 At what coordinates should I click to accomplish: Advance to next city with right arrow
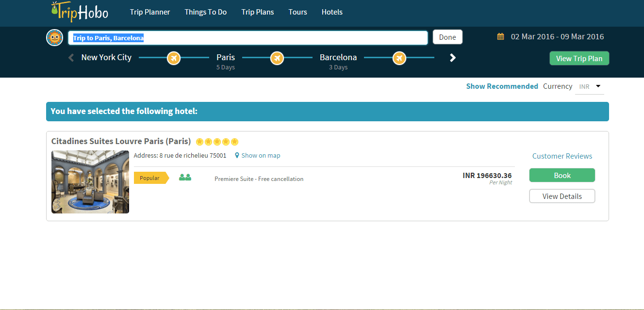pyautogui.click(x=453, y=58)
